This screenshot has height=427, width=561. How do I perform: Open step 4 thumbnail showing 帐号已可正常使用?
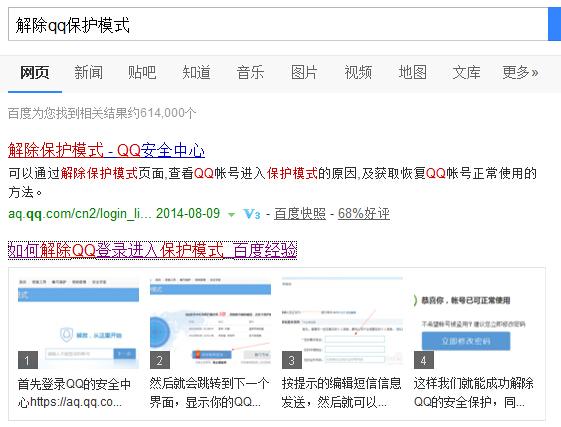tap(474, 323)
